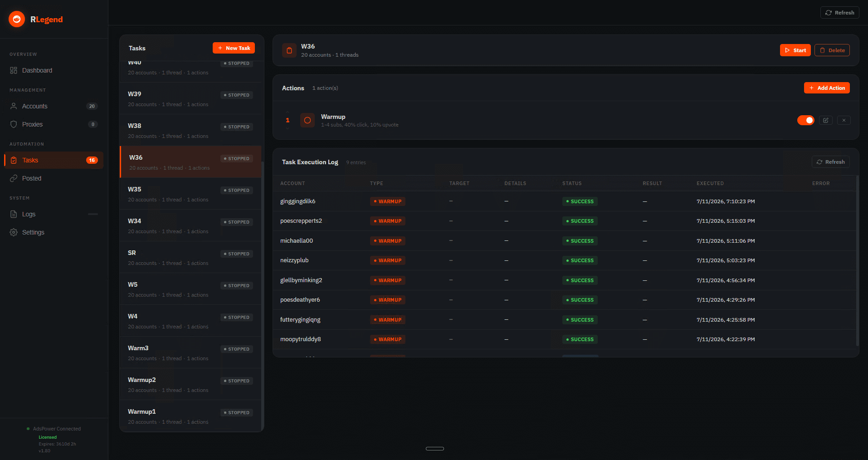Open the Accounts page
The image size is (868, 460).
[54, 106]
